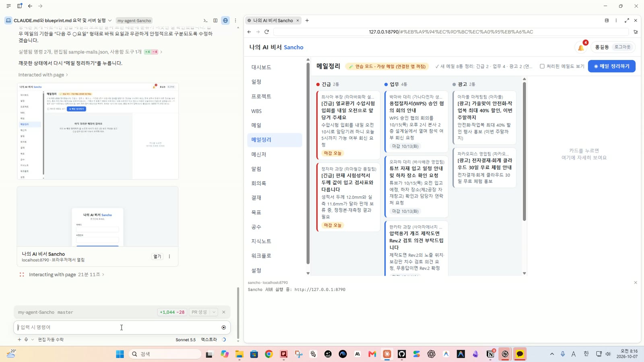Click the microphone icon below the input box

(x=26, y=339)
